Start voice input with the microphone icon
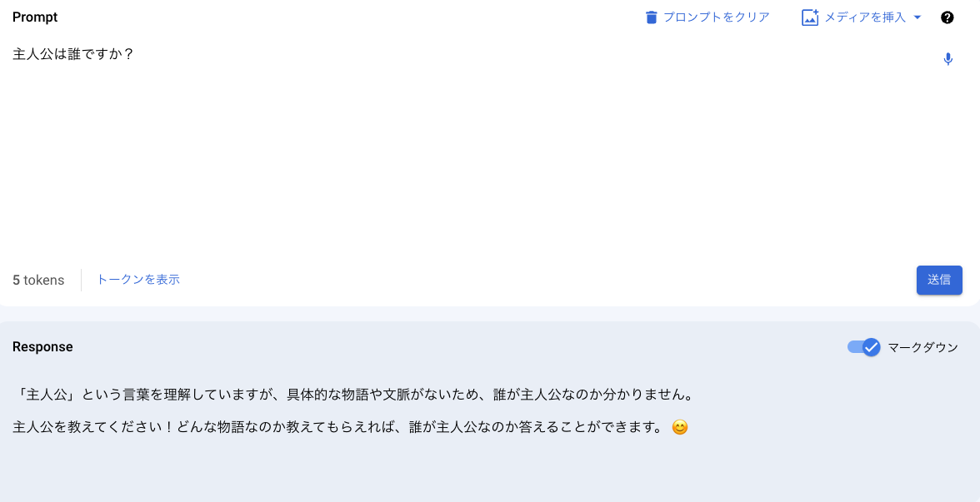The height and width of the screenshot is (502, 980). [947, 59]
